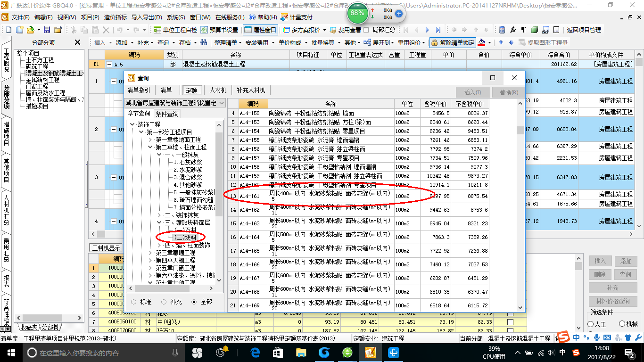644x362 pixels.
Task: Click the new document icon in toolbar
Action: pos(9,30)
